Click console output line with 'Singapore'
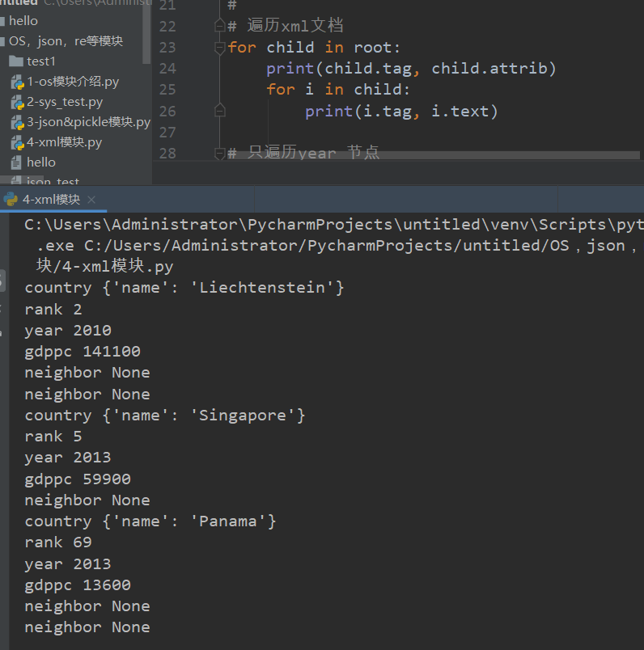The image size is (644, 650). tap(165, 416)
